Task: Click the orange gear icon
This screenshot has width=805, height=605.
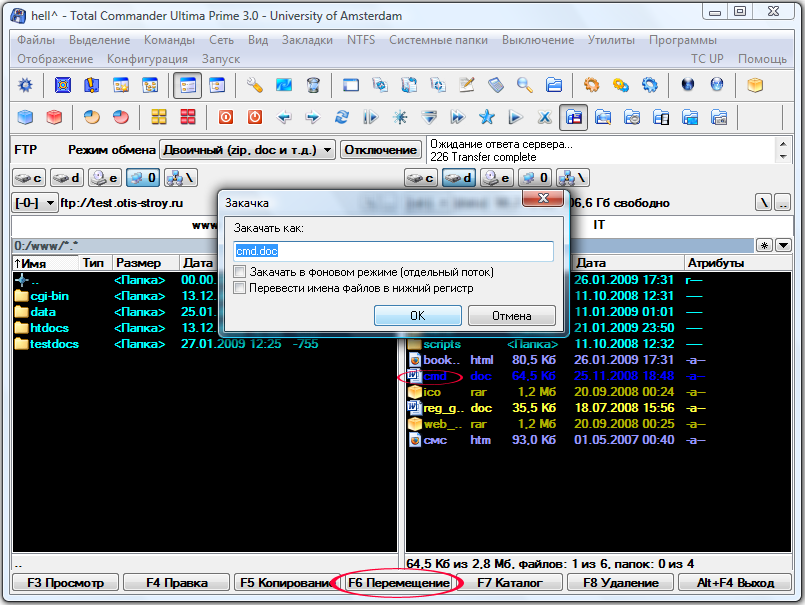Action: pyautogui.click(x=591, y=85)
